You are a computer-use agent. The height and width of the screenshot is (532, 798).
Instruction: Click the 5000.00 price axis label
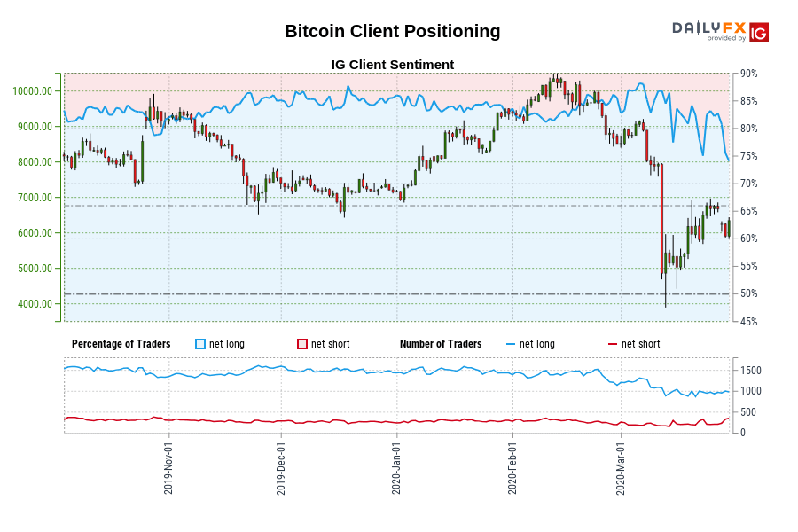(x=35, y=269)
